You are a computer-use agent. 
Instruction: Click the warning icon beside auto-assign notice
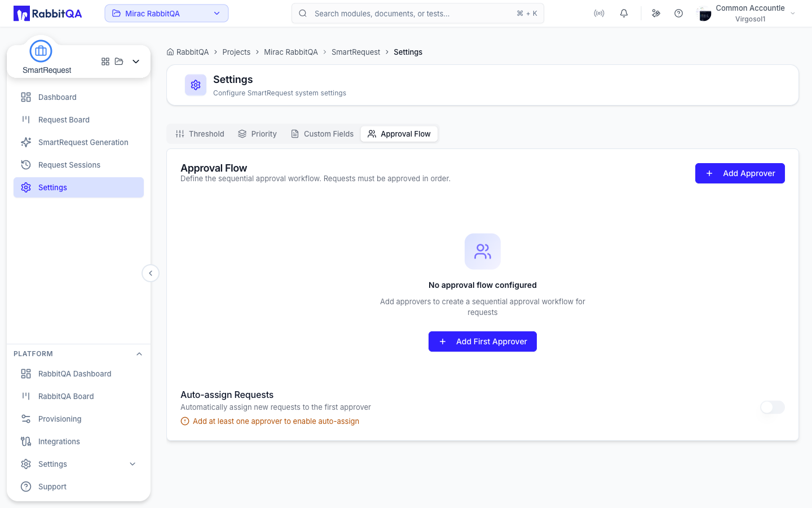(185, 421)
